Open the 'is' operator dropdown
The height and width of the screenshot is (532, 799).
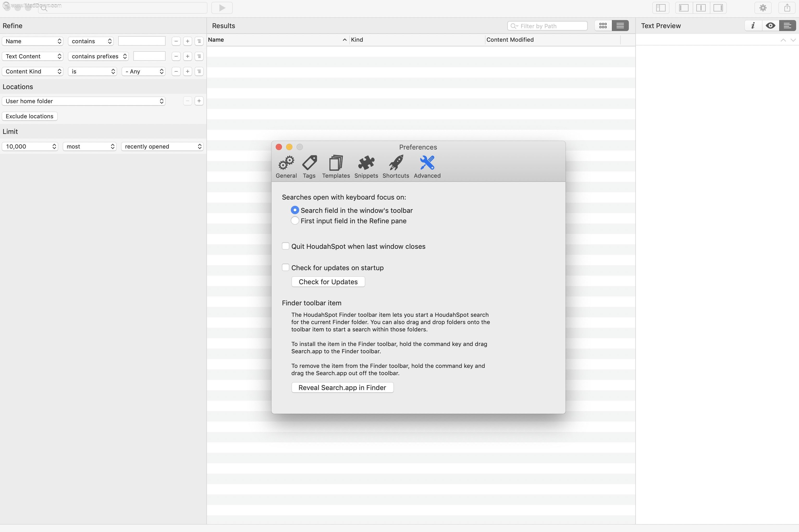(92, 71)
